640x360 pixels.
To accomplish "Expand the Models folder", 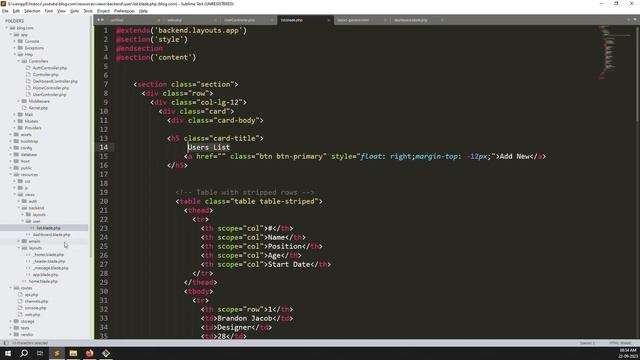I will pyautogui.click(x=15, y=121).
